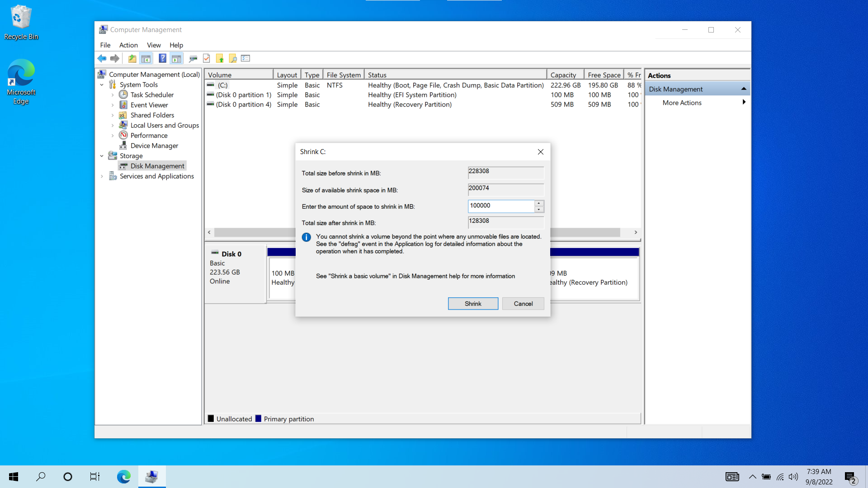Expand the More Actions submenu arrow
Image resolution: width=868 pixels, height=488 pixels.
[744, 103]
